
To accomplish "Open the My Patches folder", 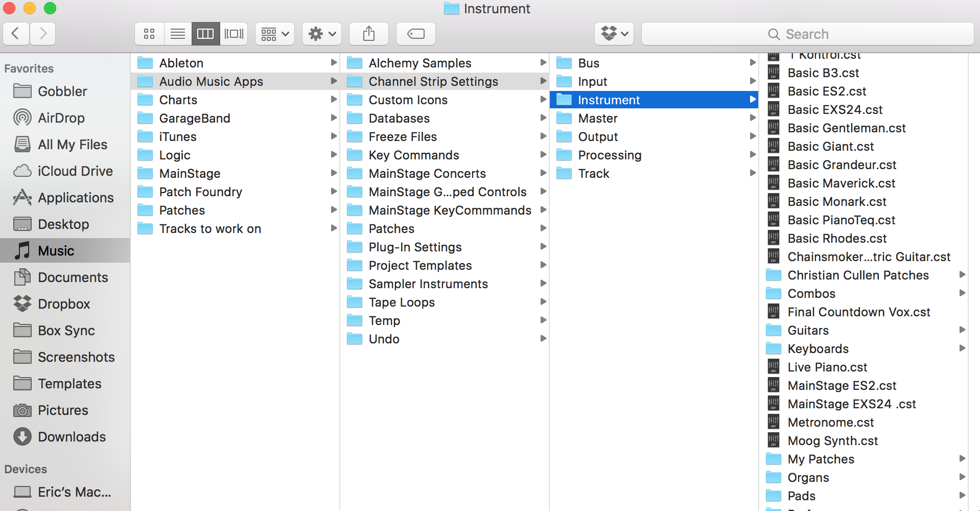I will (x=864, y=459).
